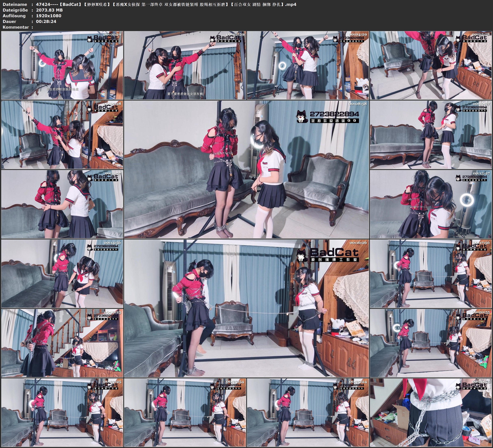Open the thumbnail marked 00:07:28
Screen dimensions: 493x448
tap(62, 135)
